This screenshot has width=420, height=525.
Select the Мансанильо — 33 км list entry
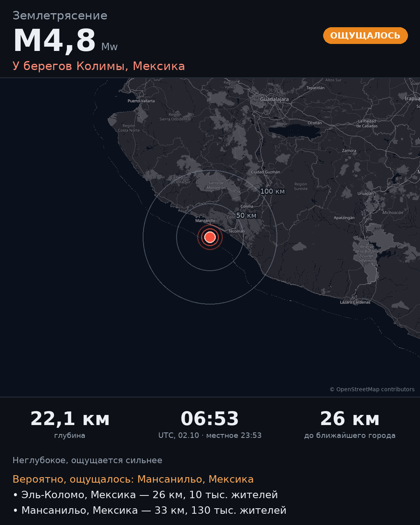pyautogui.click(x=150, y=510)
